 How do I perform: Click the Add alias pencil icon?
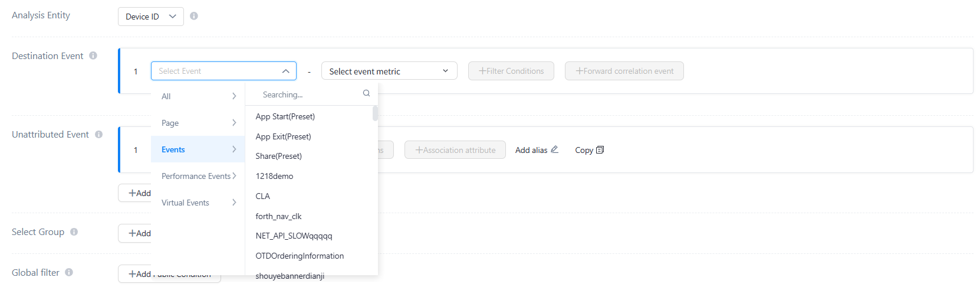pos(554,149)
